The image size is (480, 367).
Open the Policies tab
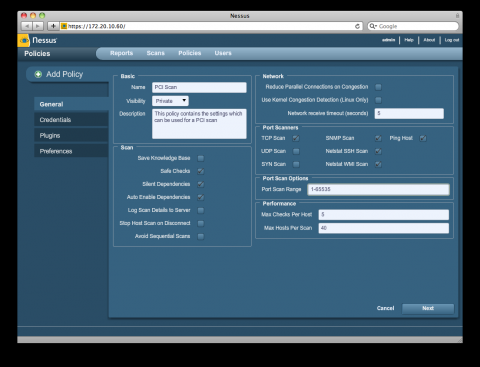click(190, 53)
